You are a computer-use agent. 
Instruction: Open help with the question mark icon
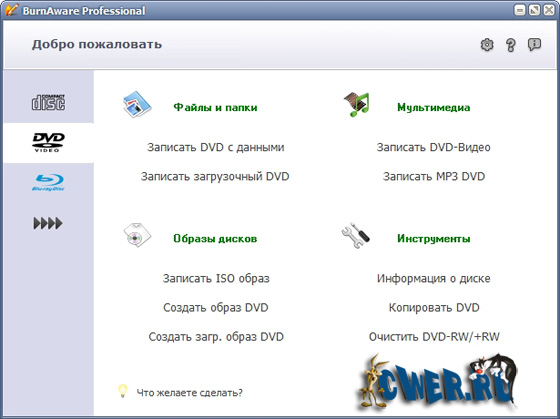point(511,45)
